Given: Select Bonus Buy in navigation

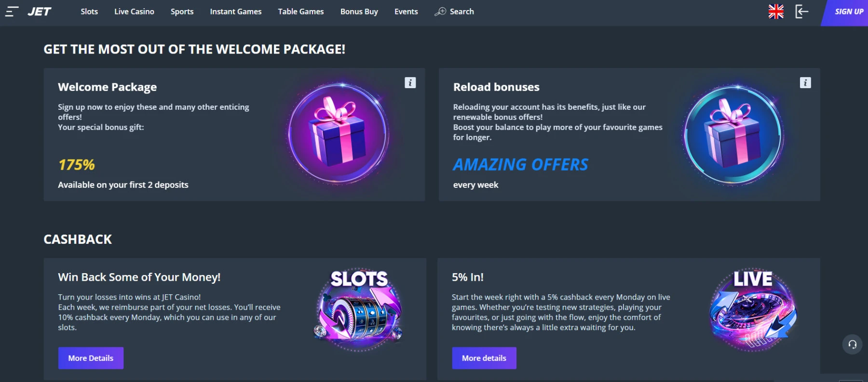Looking at the screenshot, I should click(359, 12).
